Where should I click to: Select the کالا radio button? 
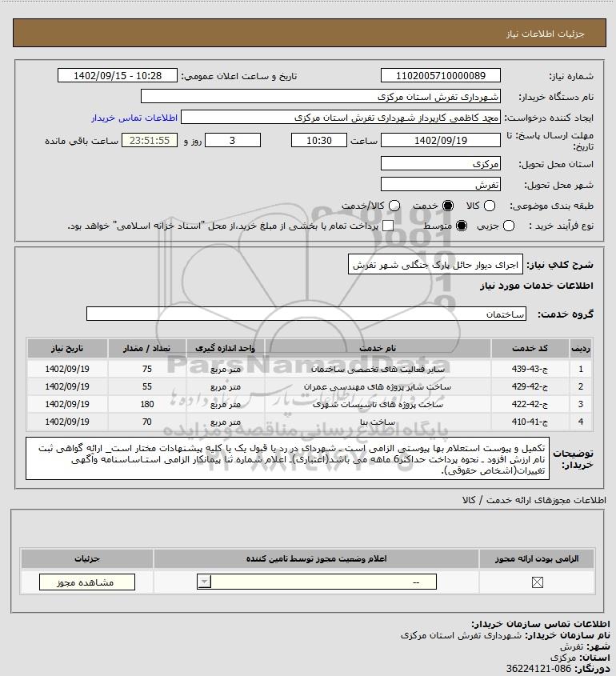490,206
